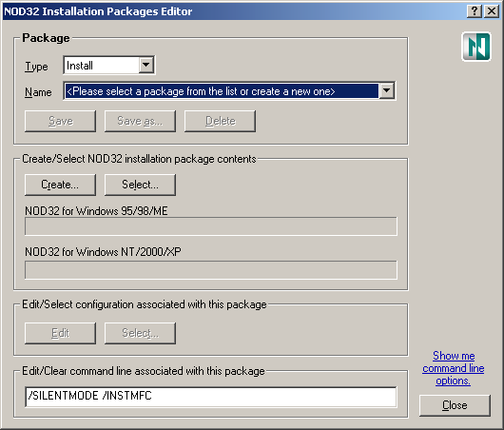This screenshot has height=430, width=504.
Task: Click the title bar help question mark
Action: [x=475, y=11]
